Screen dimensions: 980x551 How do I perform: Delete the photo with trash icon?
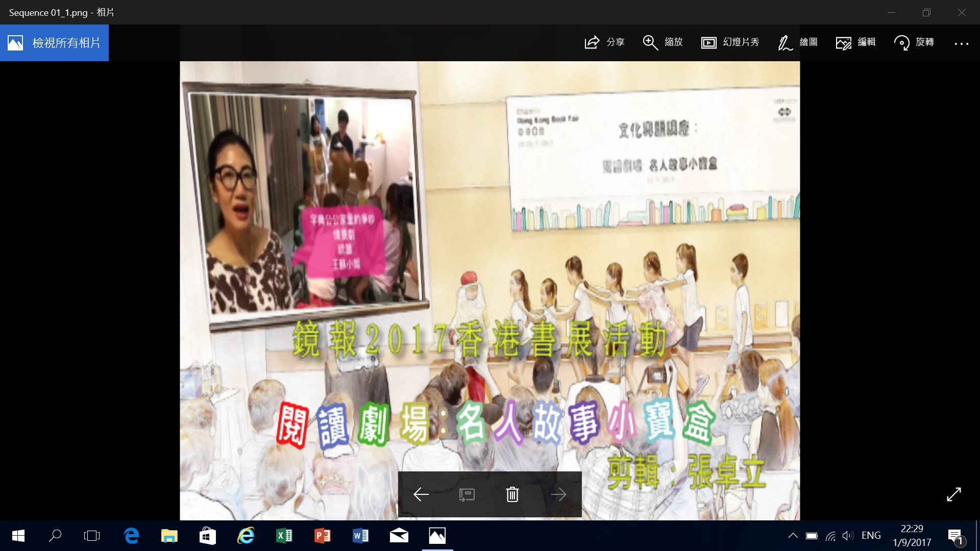coord(512,494)
